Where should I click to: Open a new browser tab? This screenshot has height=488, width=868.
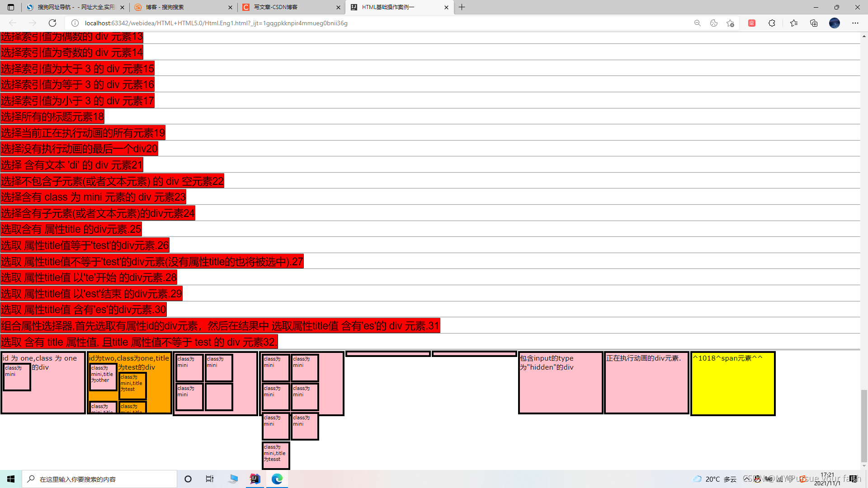[462, 7]
